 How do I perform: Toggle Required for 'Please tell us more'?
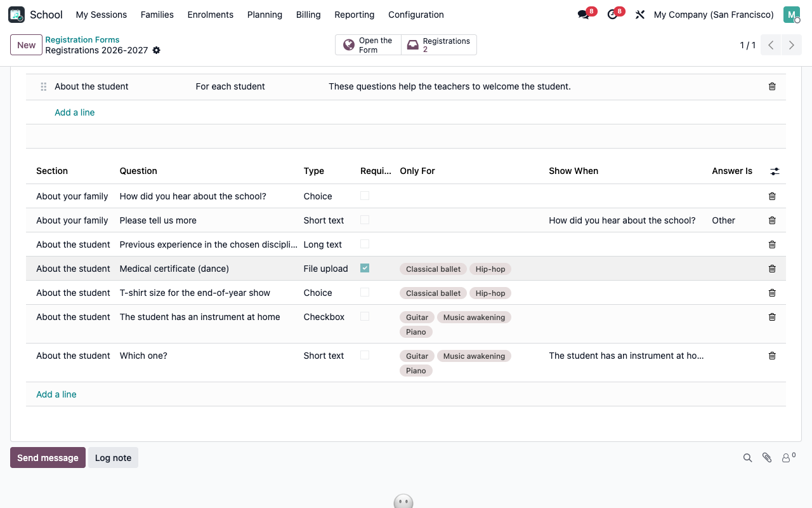pos(365,220)
